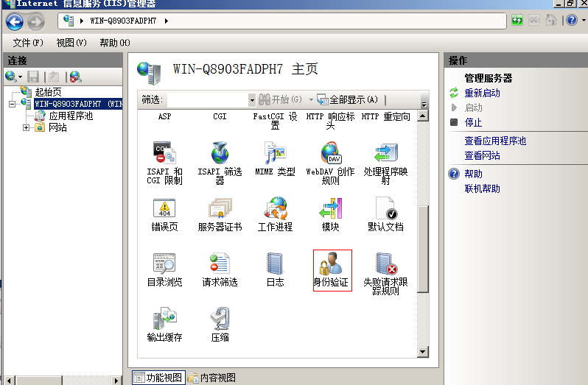588x385 pixels.
Task: Click the stop loading icon in toolbar
Action: click(x=534, y=20)
